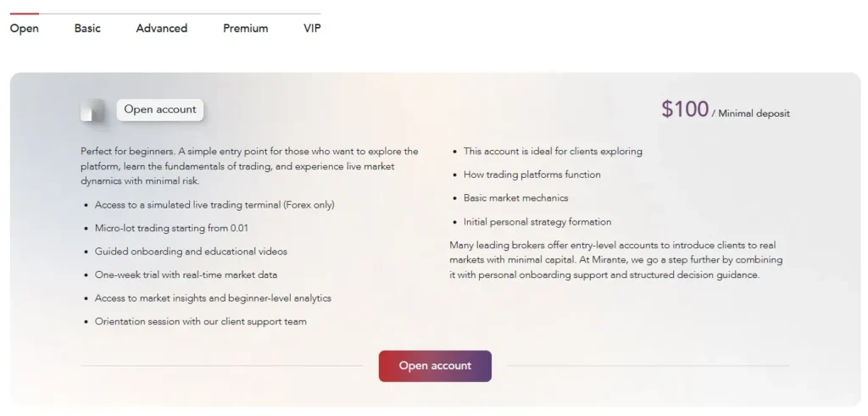Select the Basic tab
This screenshot has width=868, height=416.
pyautogui.click(x=87, y=28)
